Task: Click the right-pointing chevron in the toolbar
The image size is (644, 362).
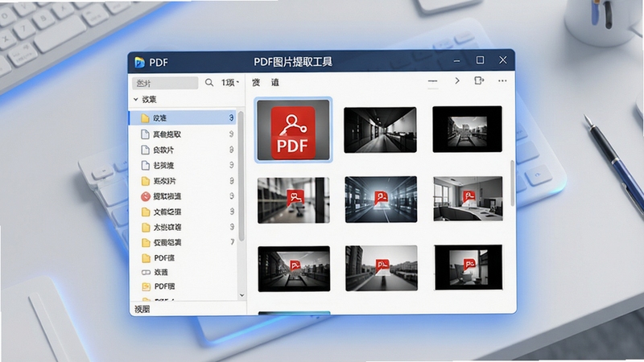Action: 457,81
